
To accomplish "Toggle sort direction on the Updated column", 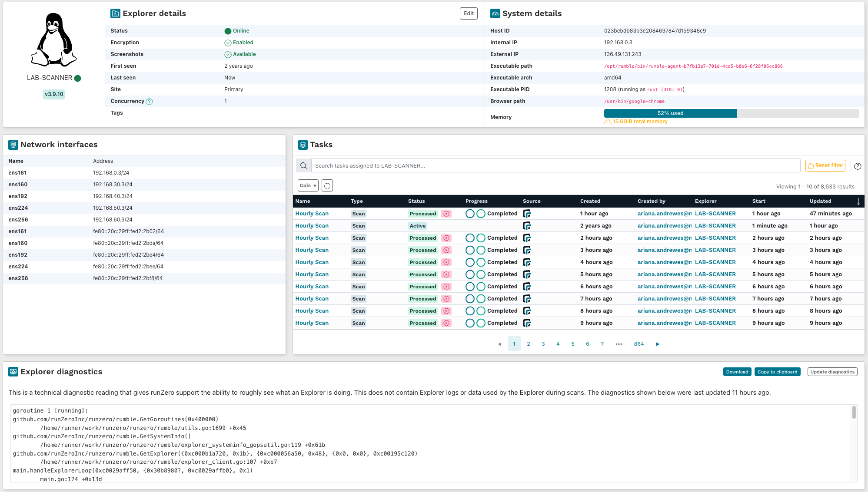I will pos(858,201).
